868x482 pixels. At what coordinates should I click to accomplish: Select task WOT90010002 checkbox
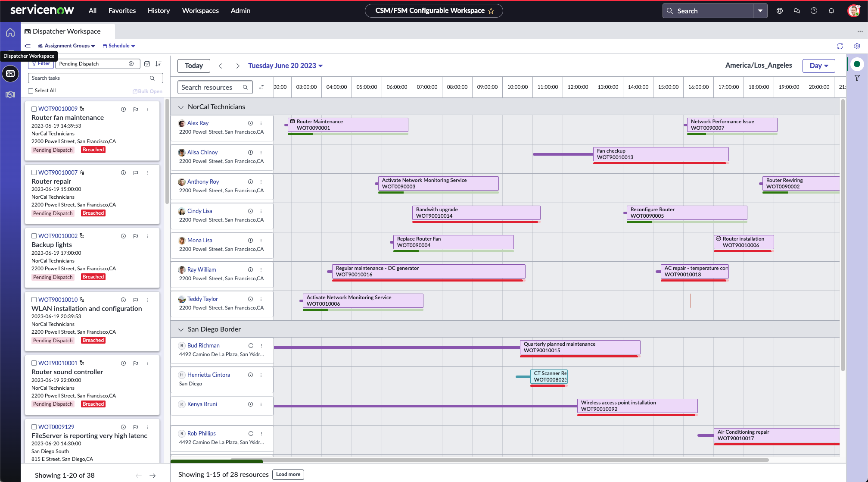coord(34,236)
